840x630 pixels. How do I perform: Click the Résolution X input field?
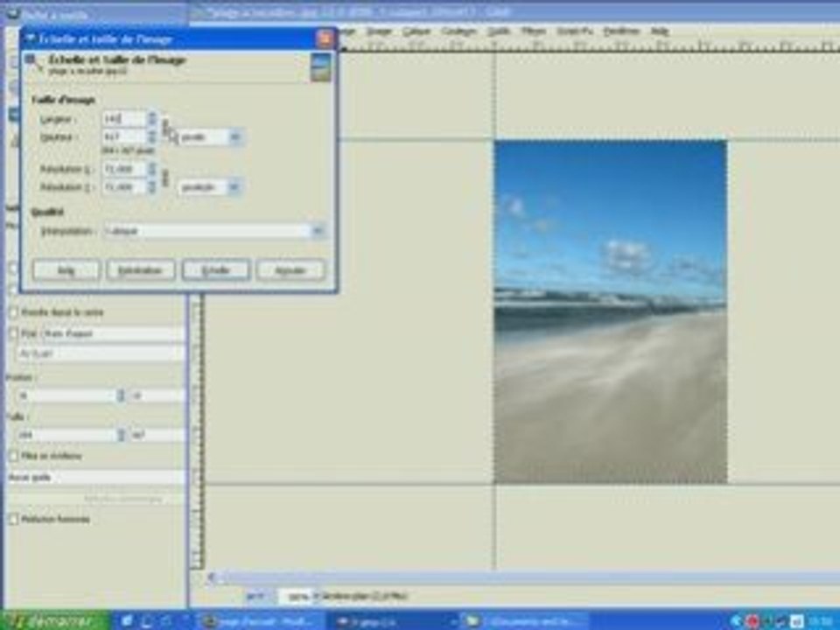coord(124,169)
